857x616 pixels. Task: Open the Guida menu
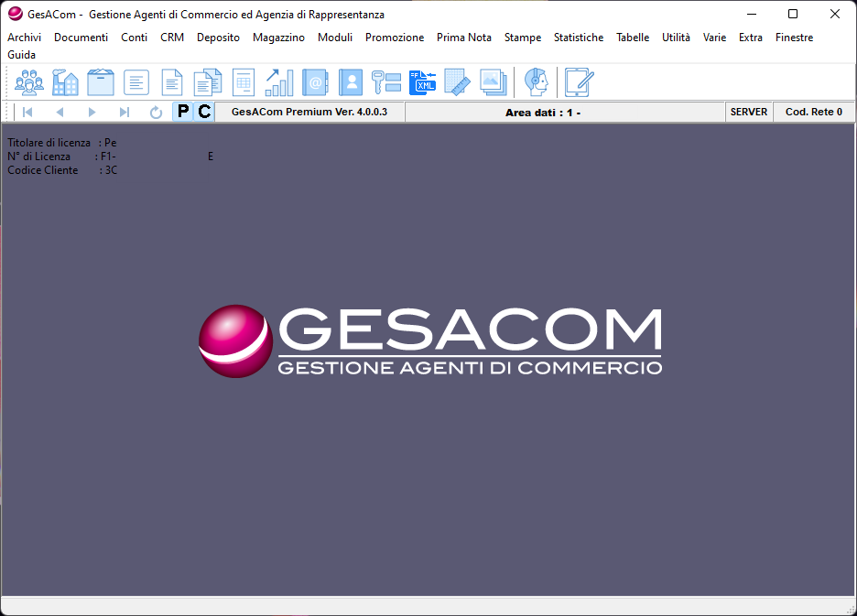21,55
